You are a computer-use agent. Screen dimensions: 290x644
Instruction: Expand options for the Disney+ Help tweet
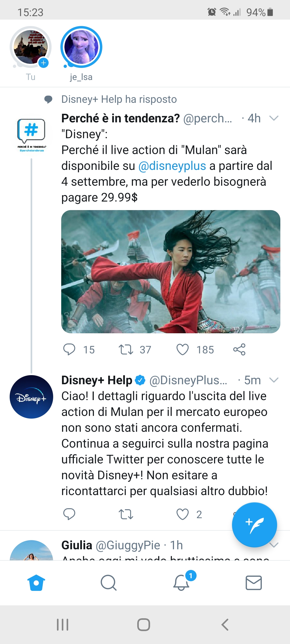point(274,380)
